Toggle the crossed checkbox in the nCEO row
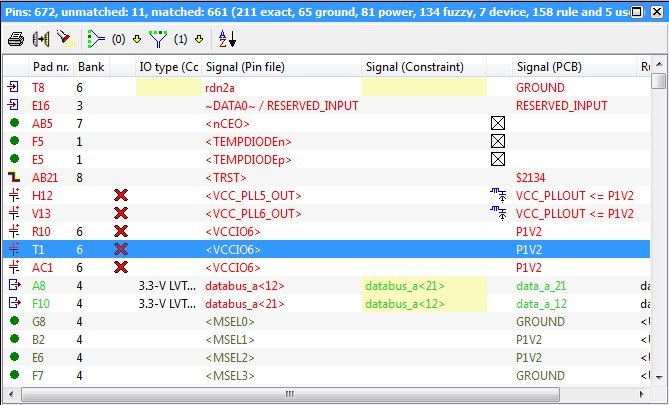Screen dimensions: 669x405 pyautogui.click(x=498, y=123)
